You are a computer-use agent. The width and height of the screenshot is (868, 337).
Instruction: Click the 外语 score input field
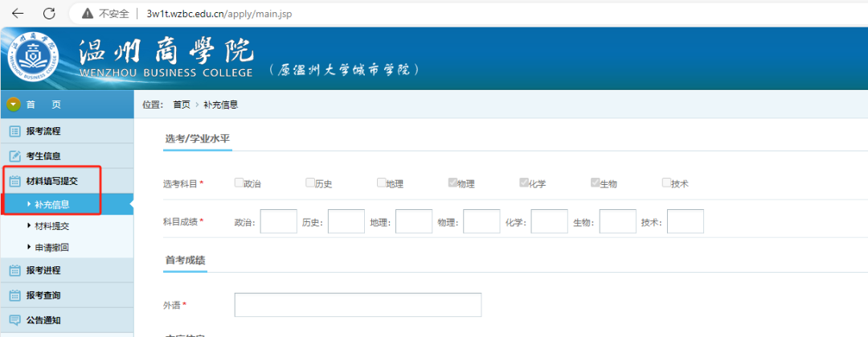[x=358, y=305]
